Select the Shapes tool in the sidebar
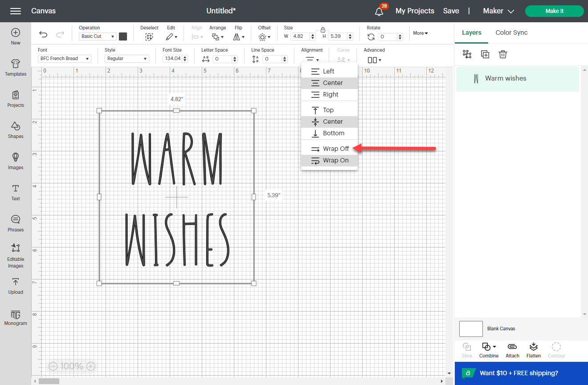The width and height of the screenshot is (588, 385). [x=16, y=130]
